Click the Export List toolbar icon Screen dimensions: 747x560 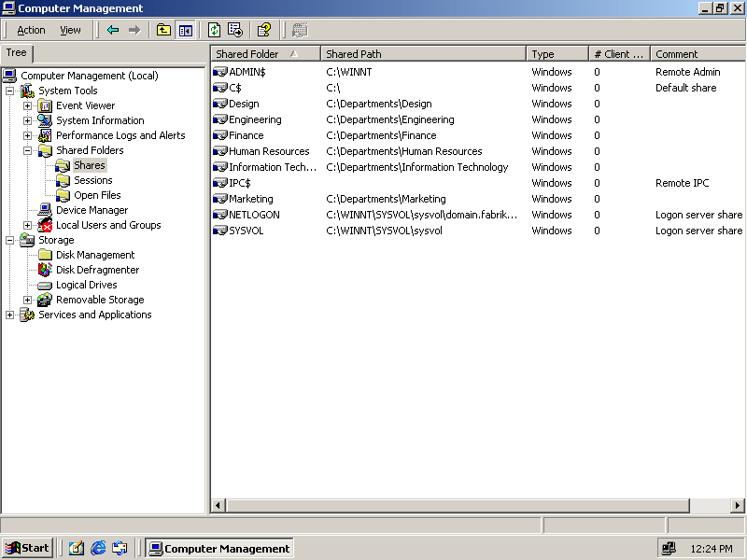click(x=235, y=30)
